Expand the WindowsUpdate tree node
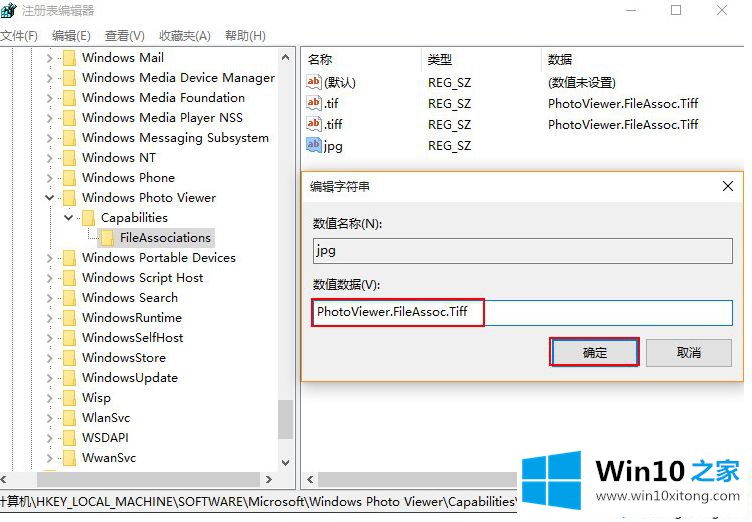Screen dimensions: 752x522 tap(49, 378)
